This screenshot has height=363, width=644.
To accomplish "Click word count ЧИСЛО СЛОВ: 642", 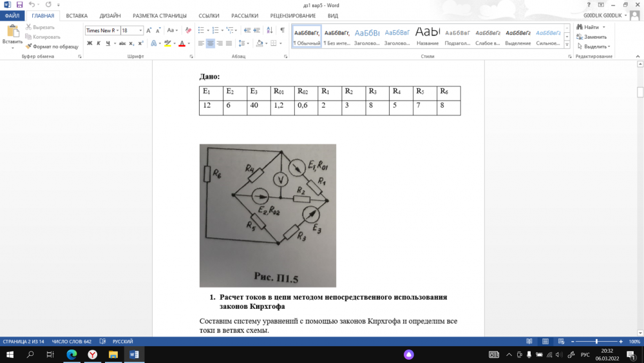I will tap(71, 341).
